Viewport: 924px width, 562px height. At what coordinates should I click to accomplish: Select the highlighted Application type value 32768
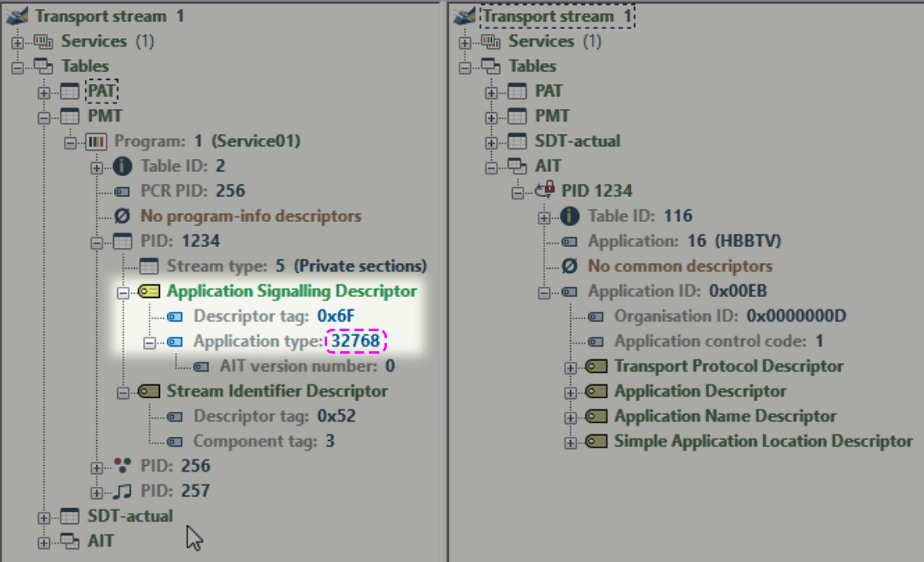359,341
